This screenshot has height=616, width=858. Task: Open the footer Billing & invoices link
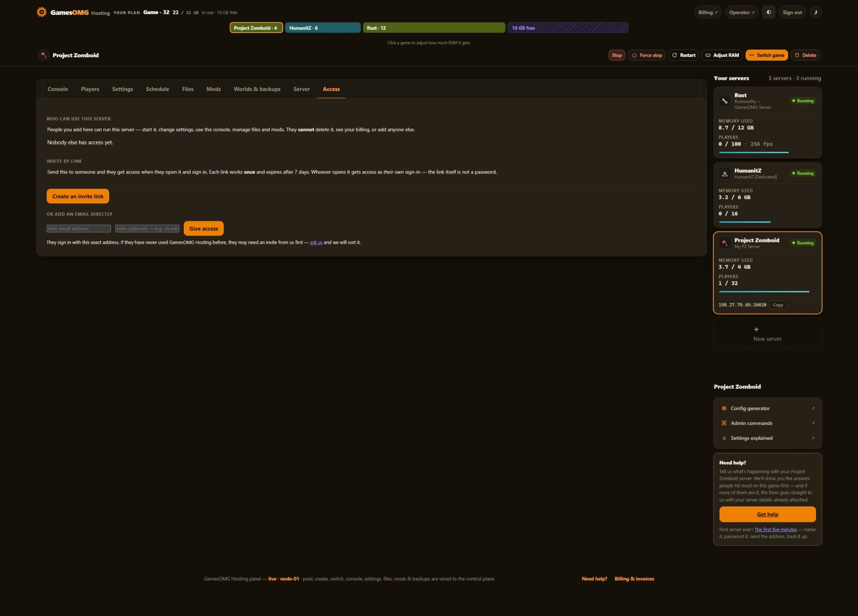click(634, 579)
